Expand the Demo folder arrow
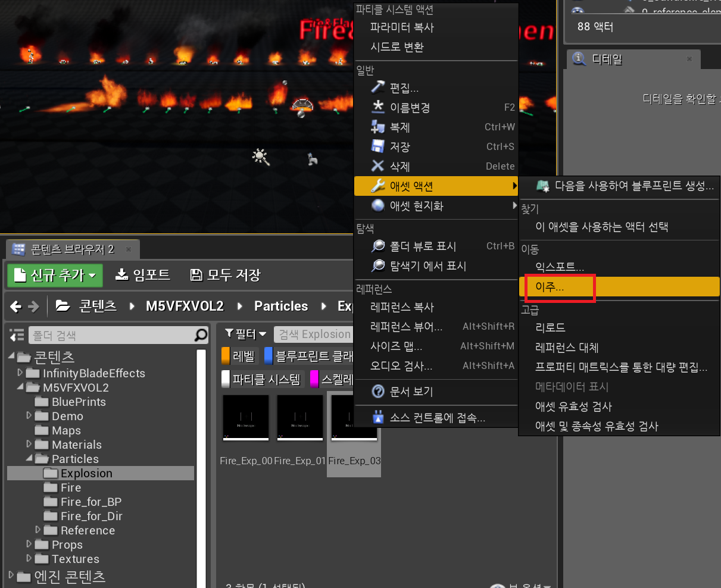 tap(29, 415)
